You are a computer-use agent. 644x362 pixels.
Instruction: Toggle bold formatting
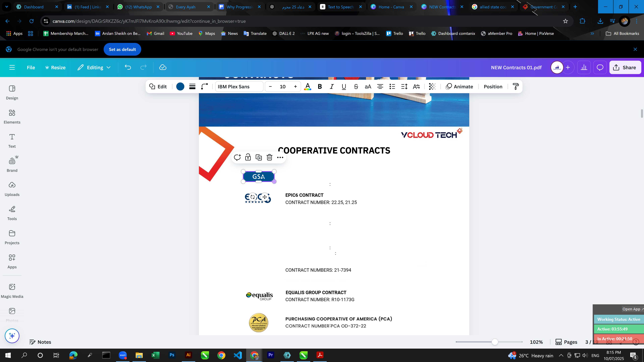pos(319,87)
